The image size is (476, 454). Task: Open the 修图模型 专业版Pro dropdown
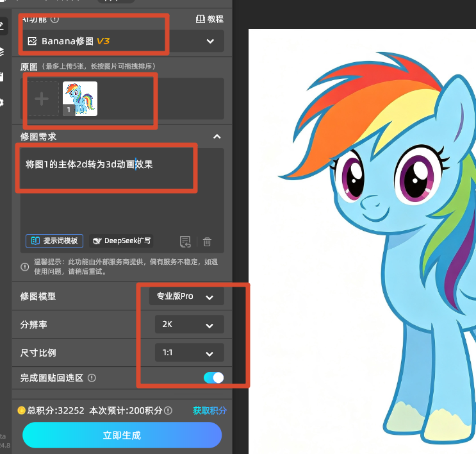click(x=186, y=296)
